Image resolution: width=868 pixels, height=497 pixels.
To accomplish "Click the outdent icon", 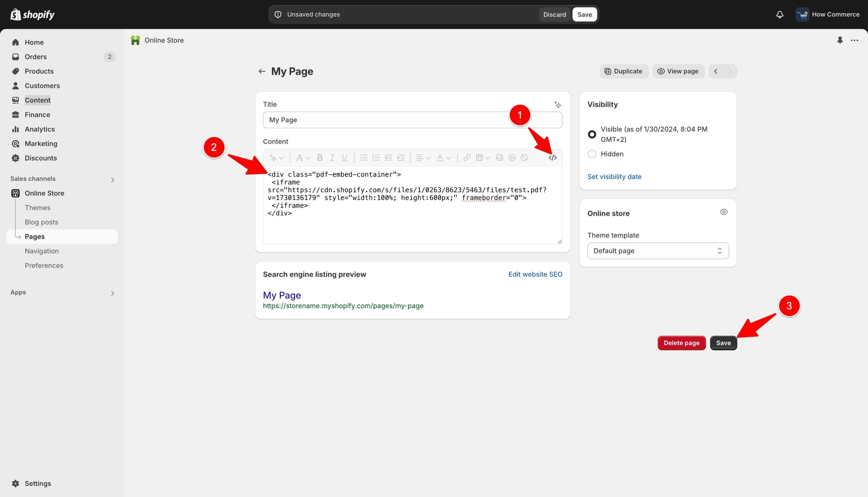I will (x=388, y=158).
